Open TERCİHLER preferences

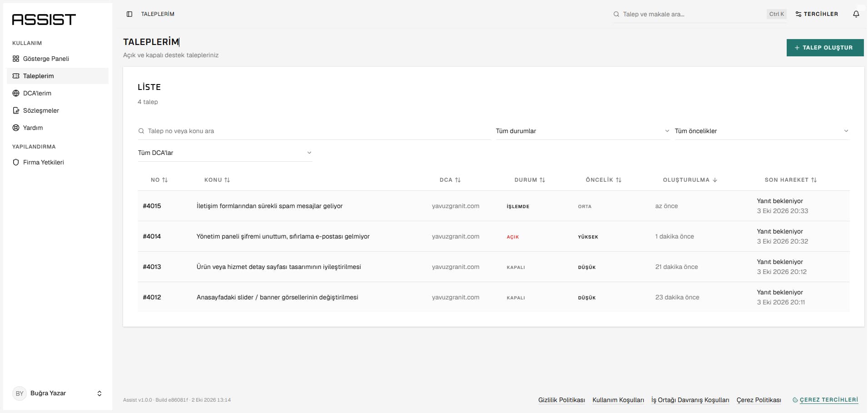[x=817, y=14]
